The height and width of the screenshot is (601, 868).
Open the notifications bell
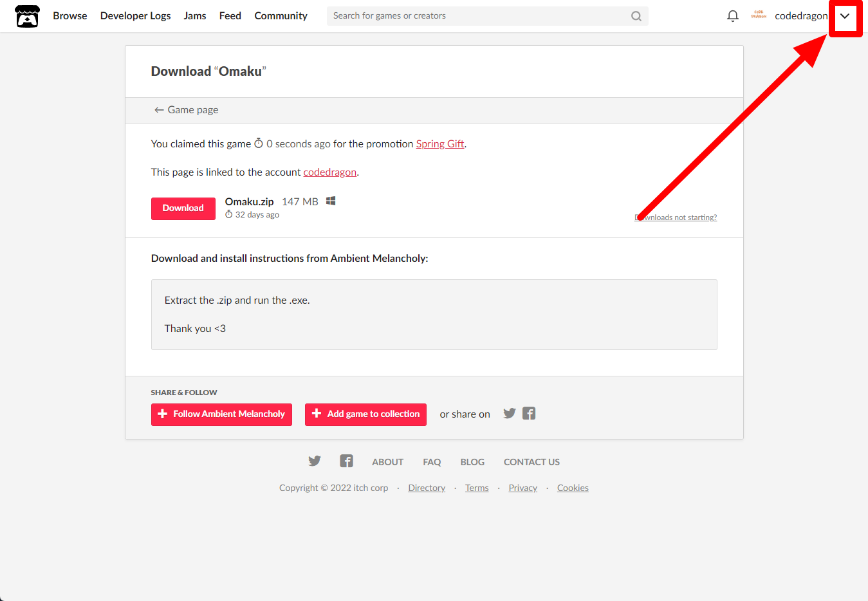(x=732, y=16)
